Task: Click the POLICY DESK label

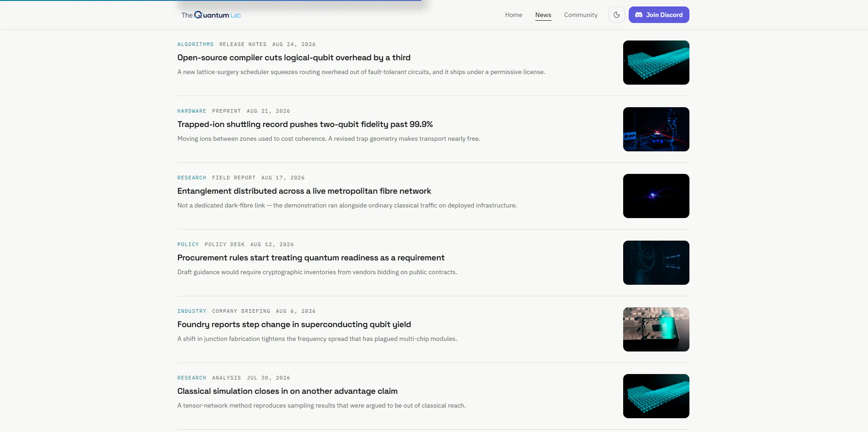Action: (x=225, y=245)
